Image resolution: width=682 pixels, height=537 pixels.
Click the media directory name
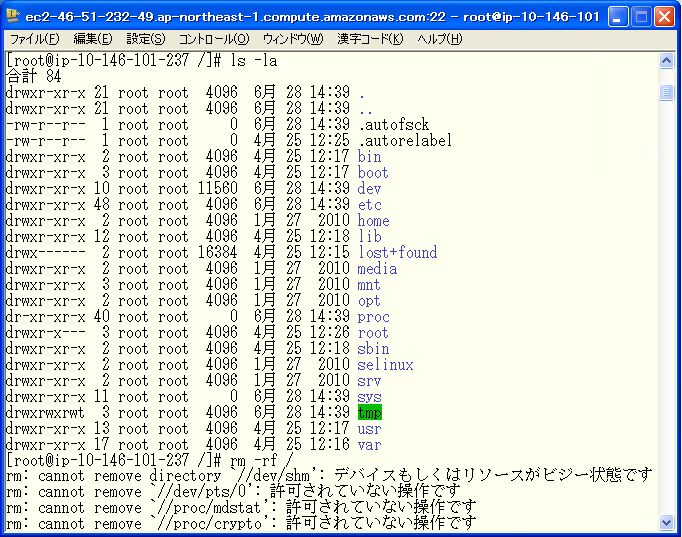(x=378, y=269)
